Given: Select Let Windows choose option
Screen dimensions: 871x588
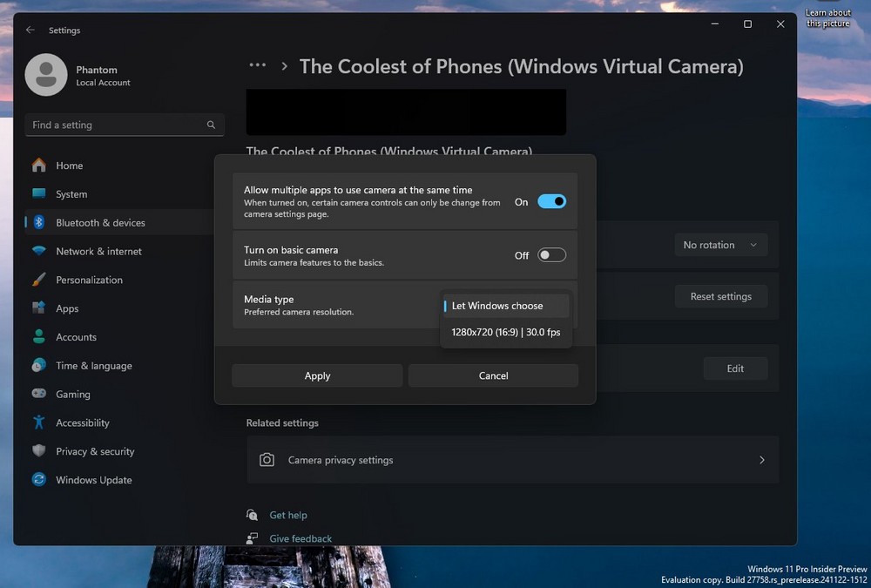Looking at the screenshot, I should coord(505,306).
